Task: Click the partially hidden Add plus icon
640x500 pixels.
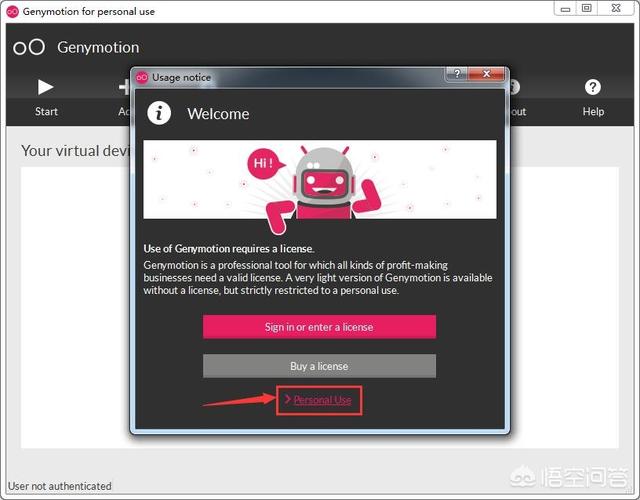Action: click(124, 87)
